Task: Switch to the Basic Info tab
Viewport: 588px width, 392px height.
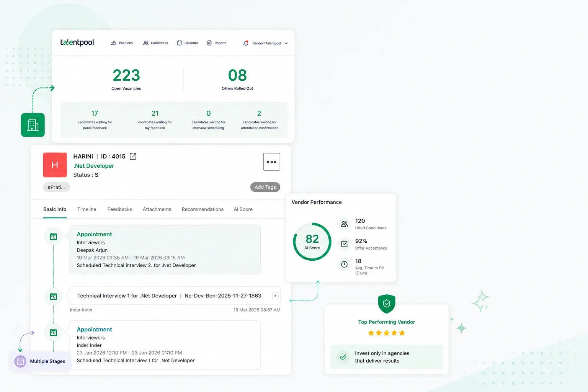Action: tap(55, 209)
